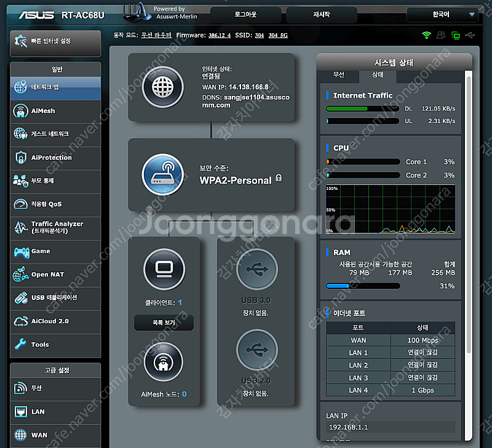Screen dimensions: 492x448
Task: Open the SSID 304_5G link
Action: pos(278,36)
